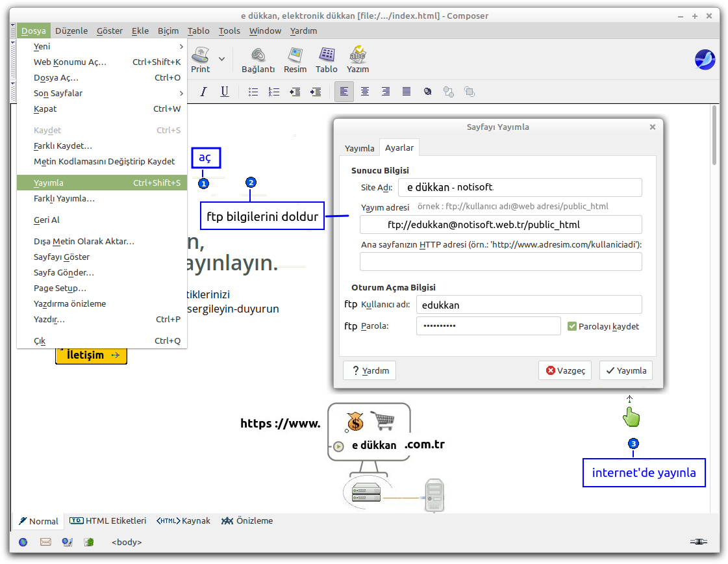The width and height of the screenshot is (728, 564).
Task: Cancel the dialog with the Vazgeç button
Action: click(x=565, y=370)
